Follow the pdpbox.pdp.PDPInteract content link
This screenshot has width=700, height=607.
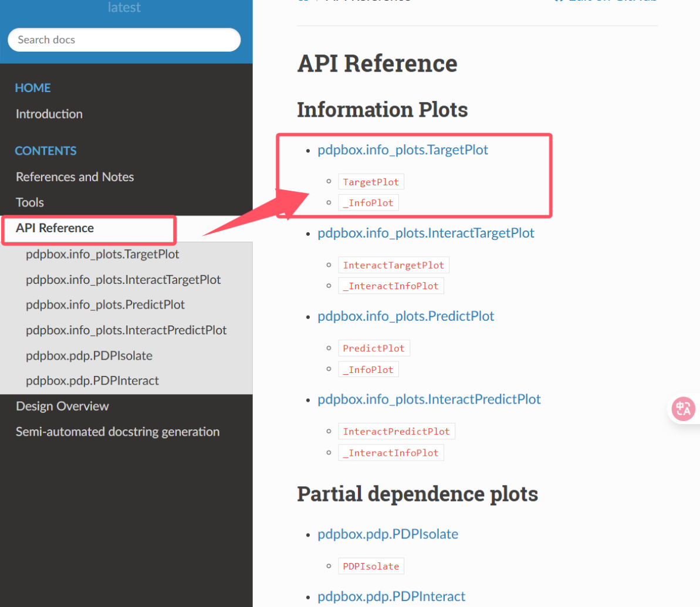tap(391, 596)
